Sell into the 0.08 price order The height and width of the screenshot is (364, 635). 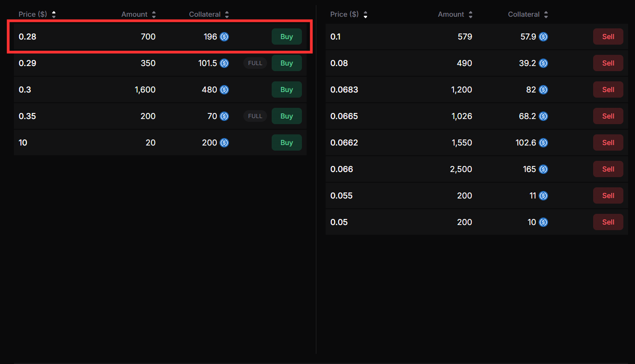click(x=608, y=63)
